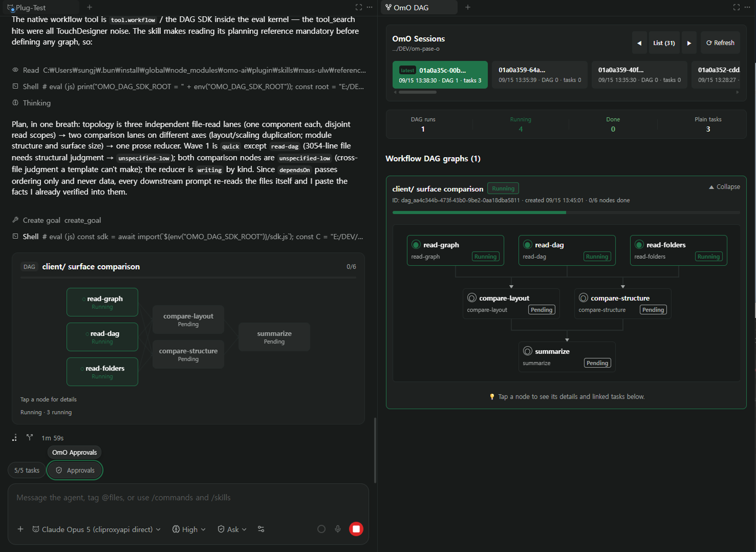Stop the running agent with the red button
This screenshot has width=756, height=552.
click(356, 529)
